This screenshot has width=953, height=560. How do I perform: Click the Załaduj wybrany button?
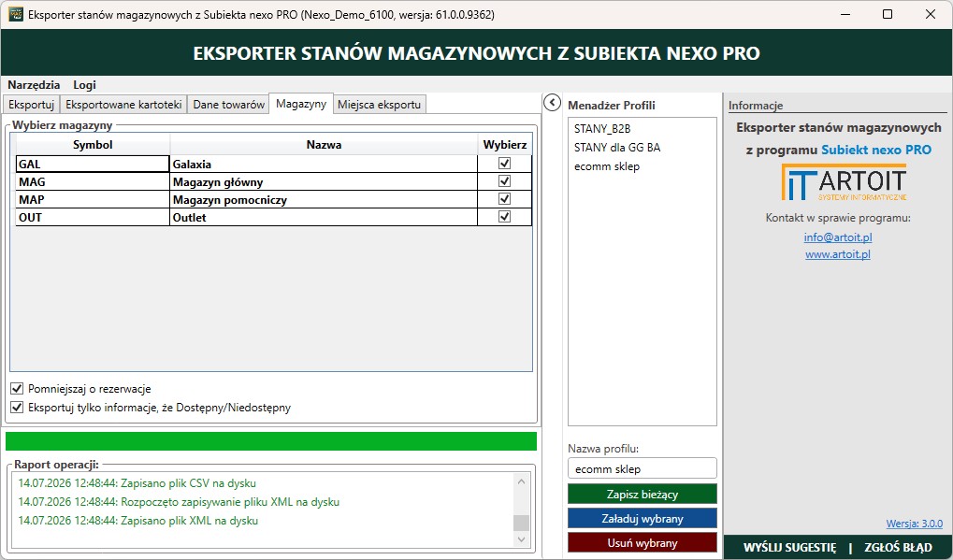click(x=643, y=519)
